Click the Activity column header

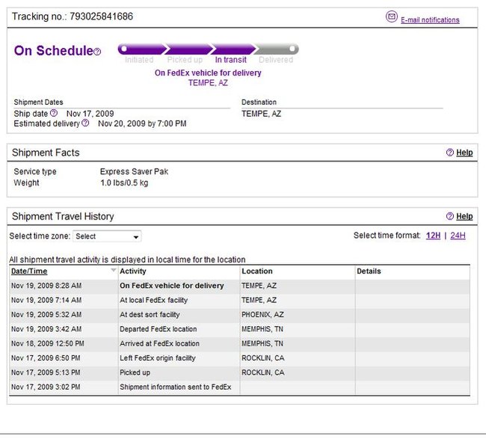point(132,271)
